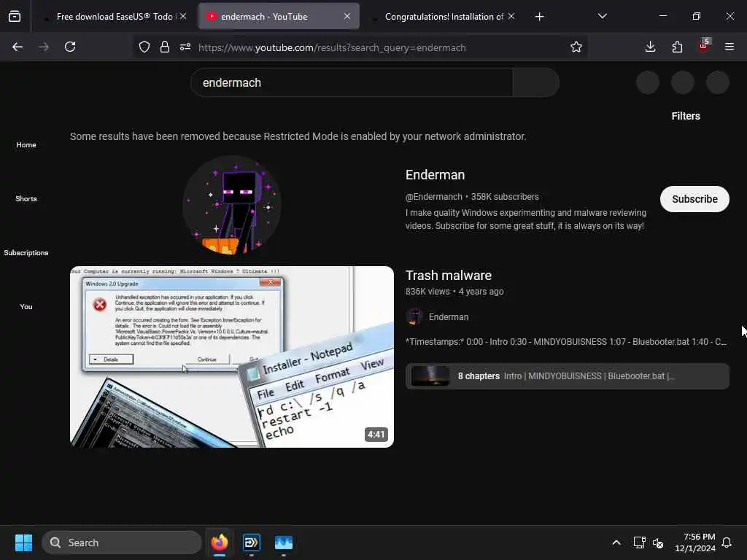
Task: List all tabs dropdown arrow
Action: coord(602,16)
